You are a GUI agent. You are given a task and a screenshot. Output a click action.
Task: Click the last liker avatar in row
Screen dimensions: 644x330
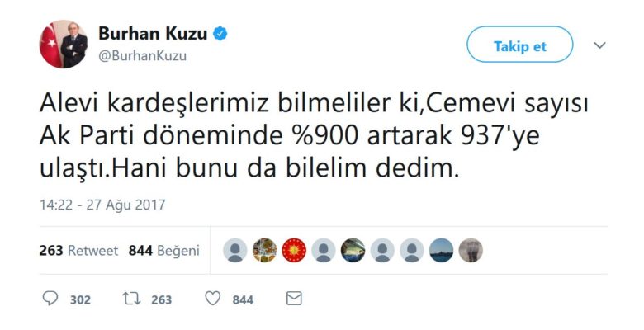(x=471, y=250)
